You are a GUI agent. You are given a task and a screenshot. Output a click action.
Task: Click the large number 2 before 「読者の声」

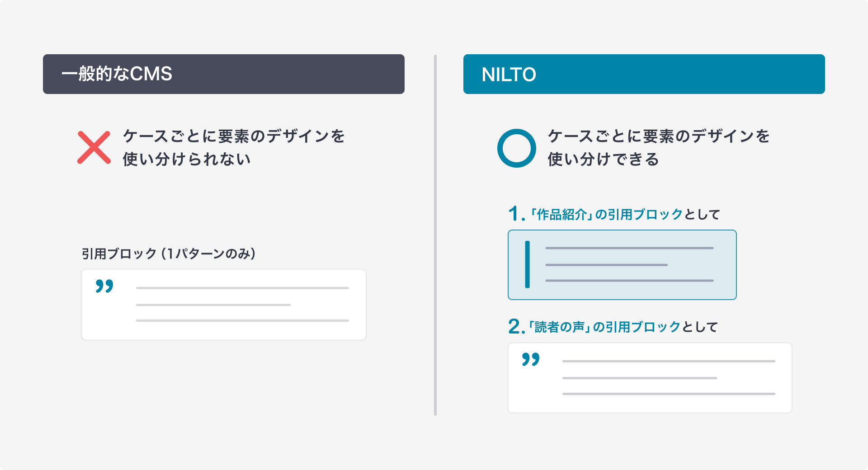click(514, 326)
